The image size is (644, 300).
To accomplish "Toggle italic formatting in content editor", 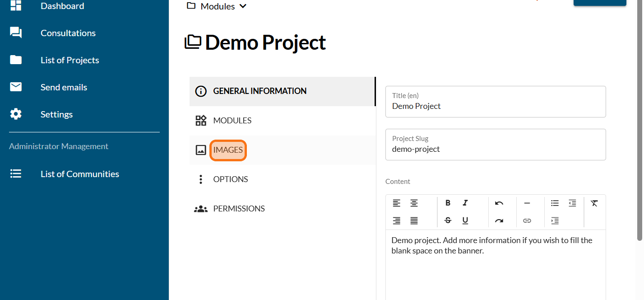I will tap(465, 203).
